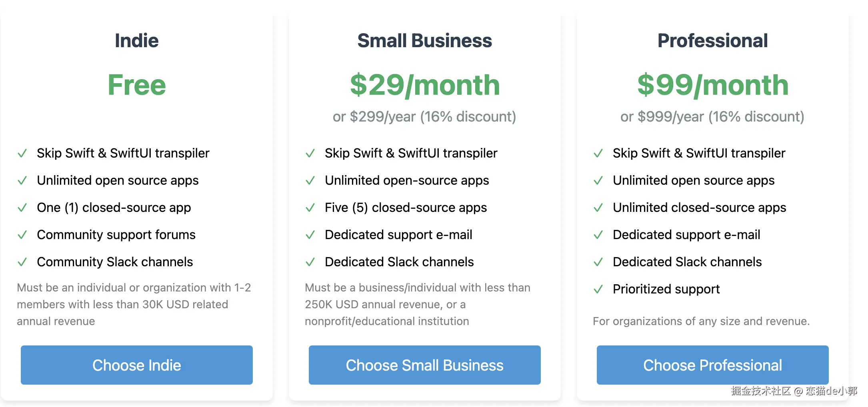Click checkmark beside Indie's Skip Swift transpiler
868x407 pixels.
[22, 154]
